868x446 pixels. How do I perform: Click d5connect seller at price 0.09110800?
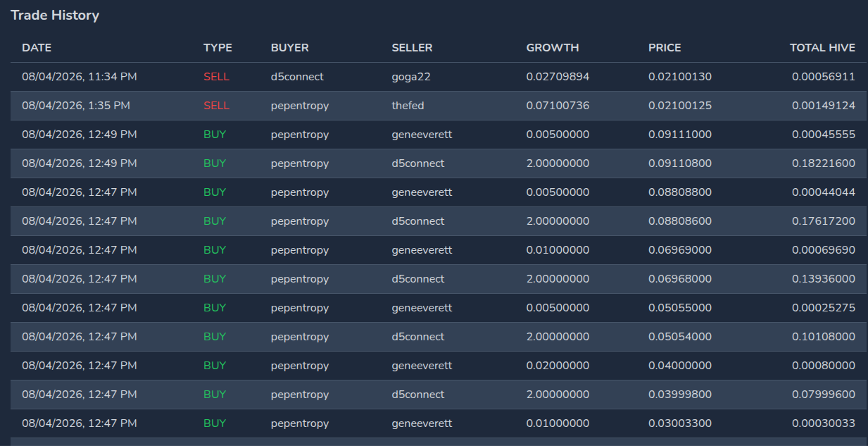pyautogui.click(x=418, y=163)
